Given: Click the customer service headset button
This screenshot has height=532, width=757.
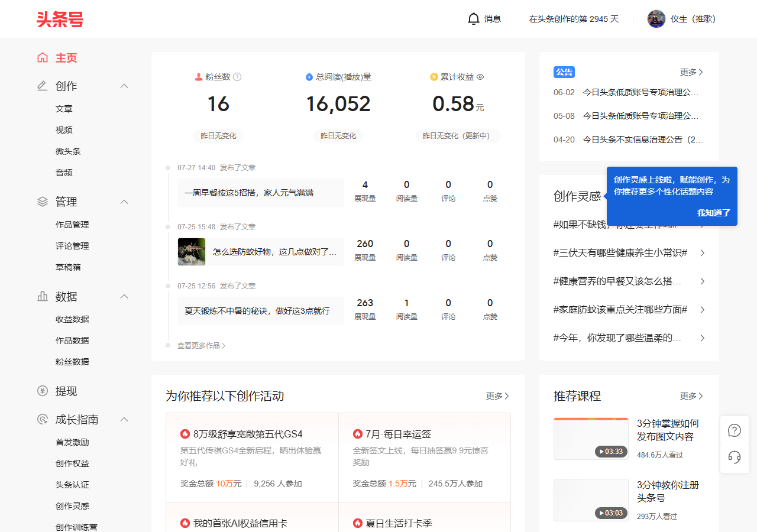Looking at the screenshot, I should (x=735, y=457).
